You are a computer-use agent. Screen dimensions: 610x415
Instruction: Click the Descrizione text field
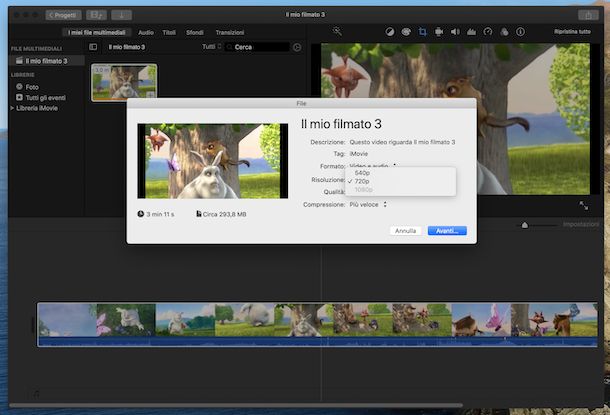pyautogui.click(x=402, y=142)
